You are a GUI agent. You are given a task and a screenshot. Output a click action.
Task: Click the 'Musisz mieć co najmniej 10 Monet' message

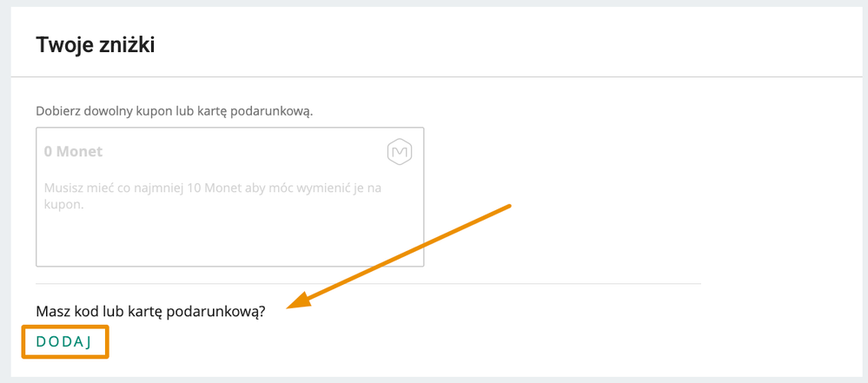pos(213,196)
